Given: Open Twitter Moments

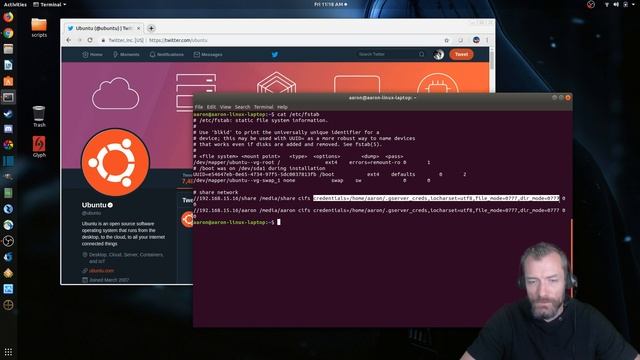Looking at the screenshot, I should pyautogui.click(x=126, y=54).
